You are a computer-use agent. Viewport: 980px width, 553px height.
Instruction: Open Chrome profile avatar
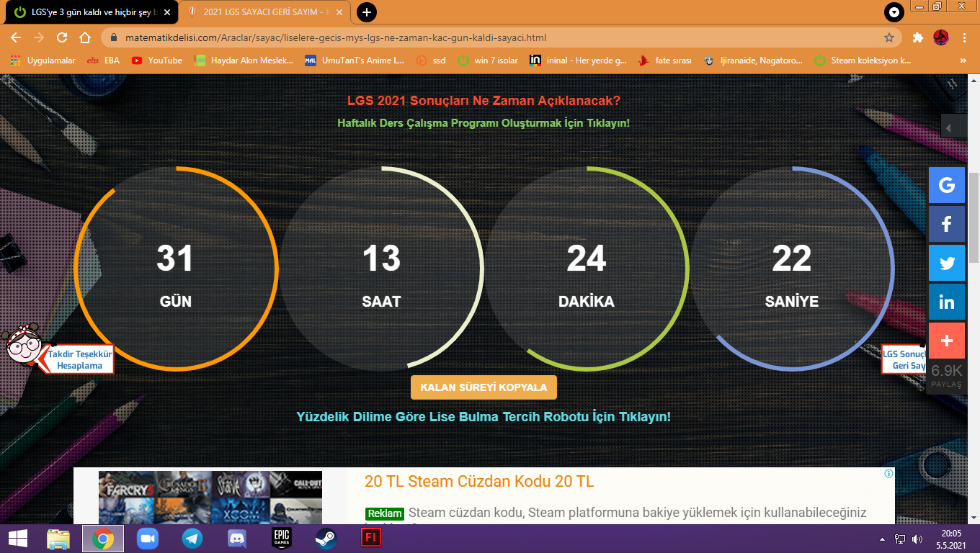940,37
